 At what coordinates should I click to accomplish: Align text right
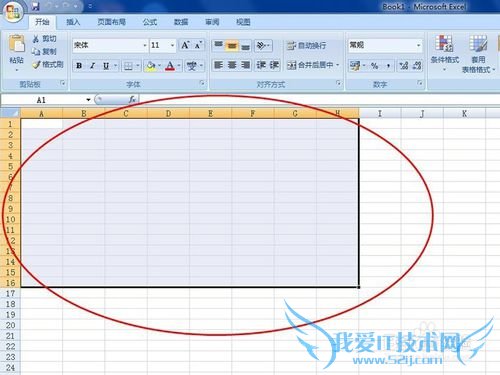point(245,65)
